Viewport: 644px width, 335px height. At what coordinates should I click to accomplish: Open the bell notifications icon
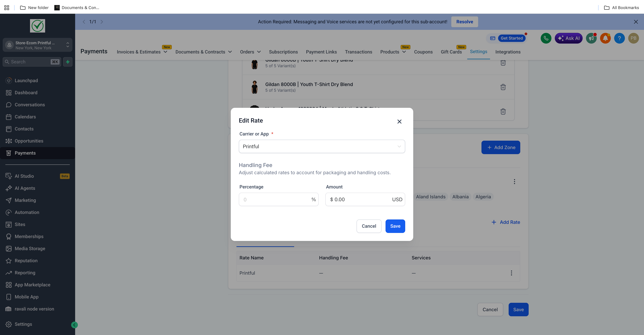pos(605,38)
